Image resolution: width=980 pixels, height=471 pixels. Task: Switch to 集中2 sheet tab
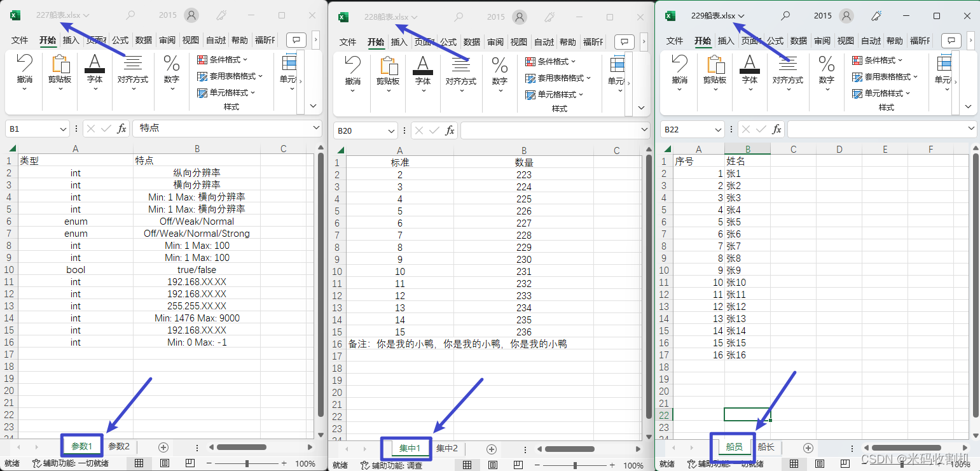447,448
